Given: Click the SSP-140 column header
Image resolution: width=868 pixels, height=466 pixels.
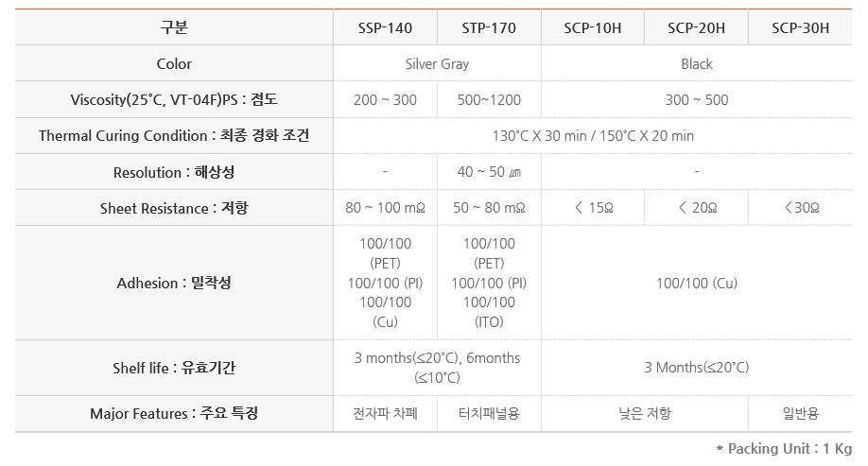Looking at the screenshot, I should coord(385,27).
